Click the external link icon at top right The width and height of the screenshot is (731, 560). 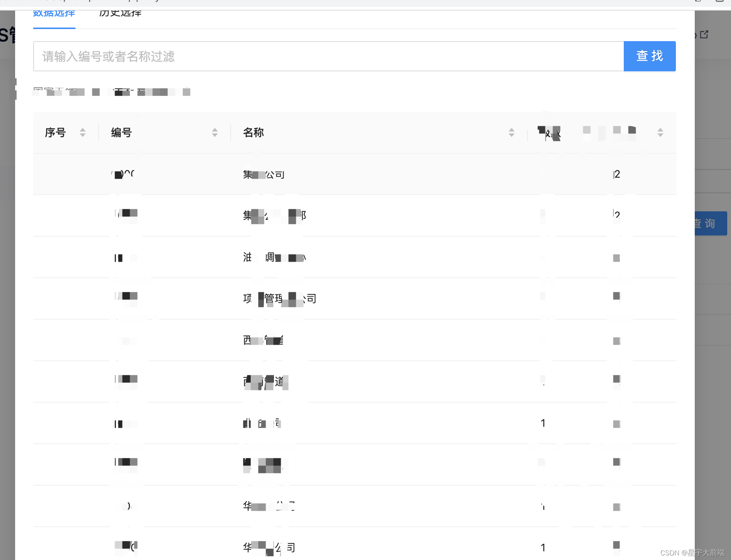(704, 35)
